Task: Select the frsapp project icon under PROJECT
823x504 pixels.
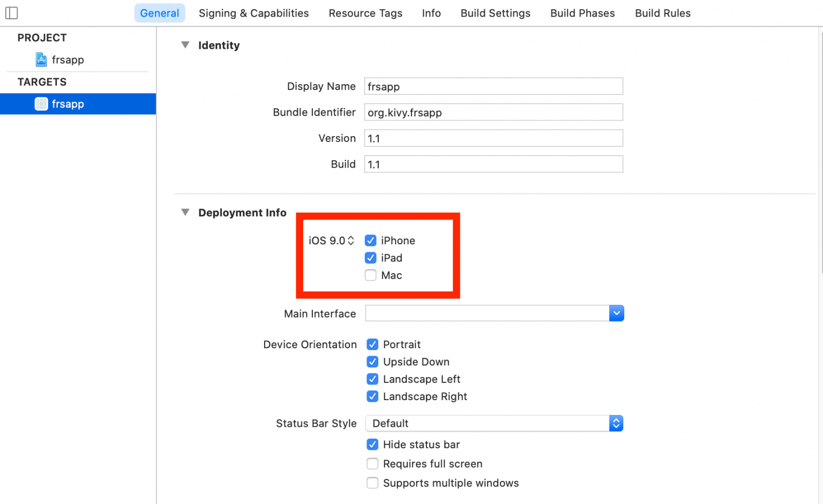Action: [41, 59]
